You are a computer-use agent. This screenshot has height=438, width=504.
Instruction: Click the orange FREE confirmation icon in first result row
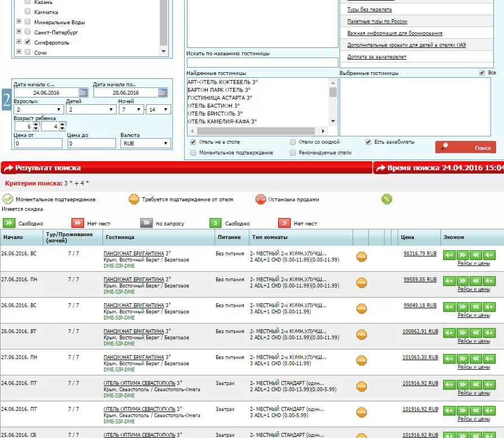[x=362, y=257]
